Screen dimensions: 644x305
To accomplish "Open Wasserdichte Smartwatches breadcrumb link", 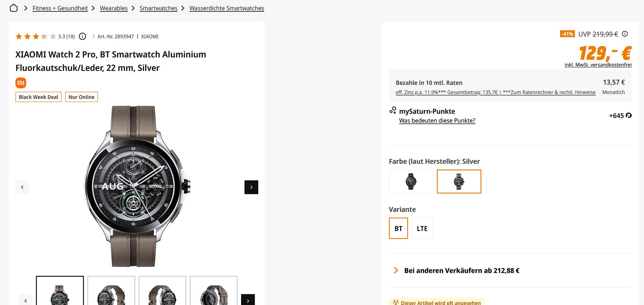I will click(227, 8).
